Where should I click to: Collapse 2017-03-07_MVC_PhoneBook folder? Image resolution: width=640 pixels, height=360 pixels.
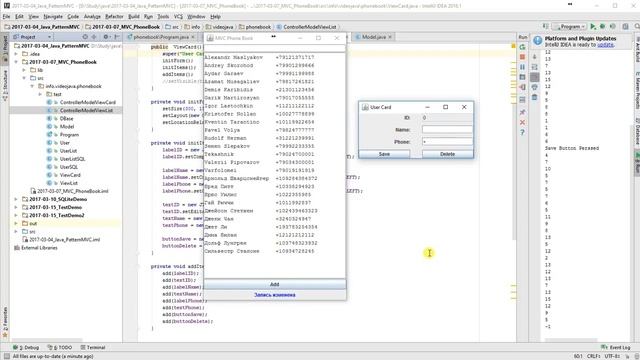click(16, 62)
